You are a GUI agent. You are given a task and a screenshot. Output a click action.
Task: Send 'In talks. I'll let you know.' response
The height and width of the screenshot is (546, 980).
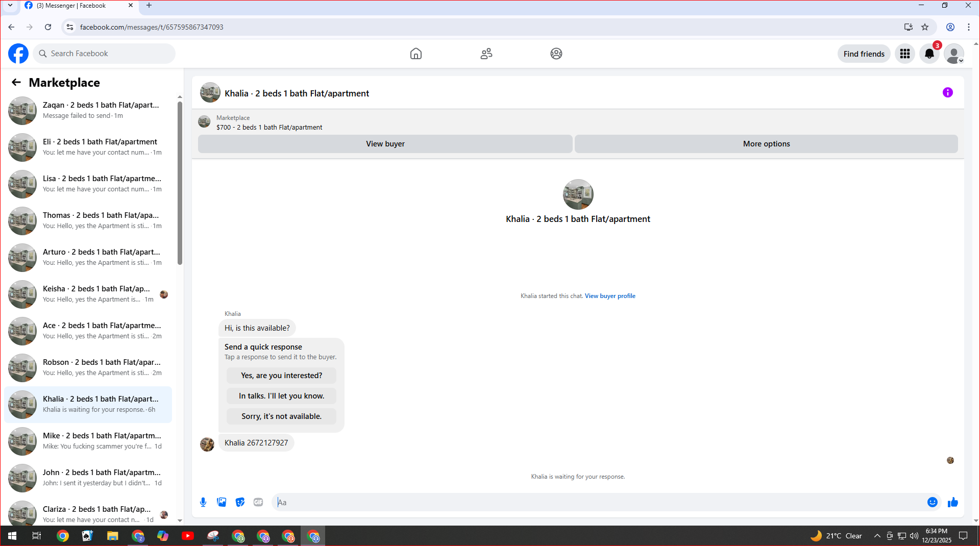coord(282,396)
